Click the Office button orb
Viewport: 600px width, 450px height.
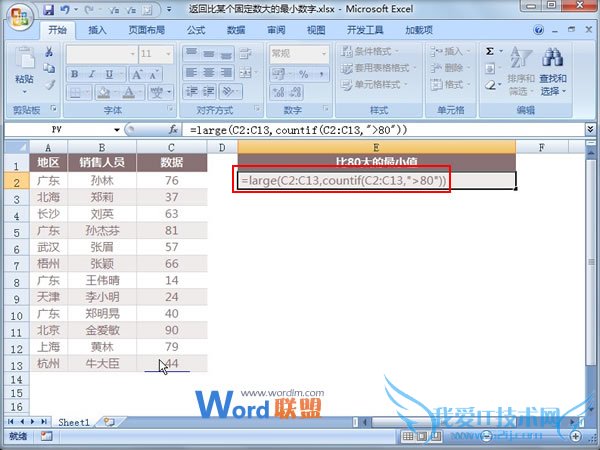19,17
